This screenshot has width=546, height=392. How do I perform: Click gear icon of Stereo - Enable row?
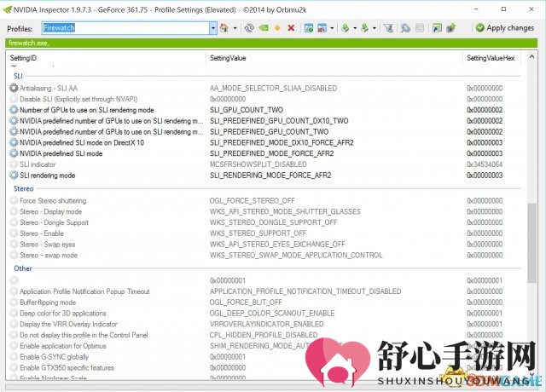tap(14, 233)
